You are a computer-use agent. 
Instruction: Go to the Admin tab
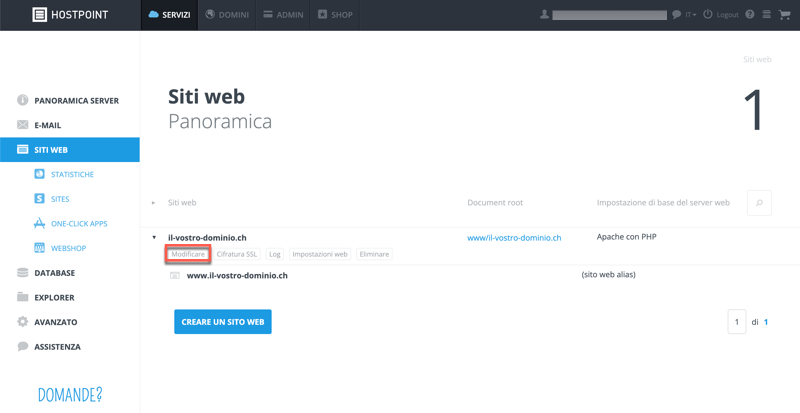pyautogui.click(x=283, y=15)
